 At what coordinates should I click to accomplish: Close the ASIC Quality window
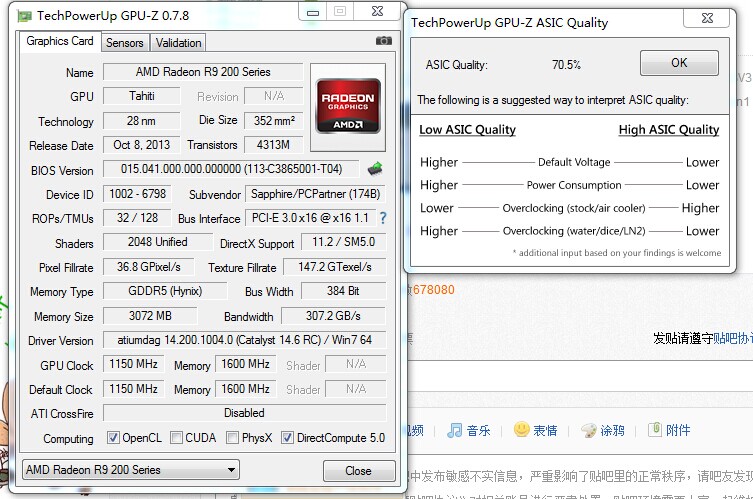click(706, 18)
